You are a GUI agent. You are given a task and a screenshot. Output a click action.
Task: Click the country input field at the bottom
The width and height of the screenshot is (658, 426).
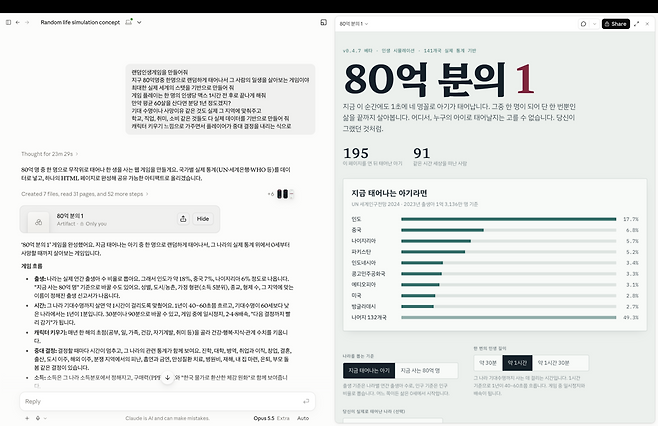[x=392, y=421]
